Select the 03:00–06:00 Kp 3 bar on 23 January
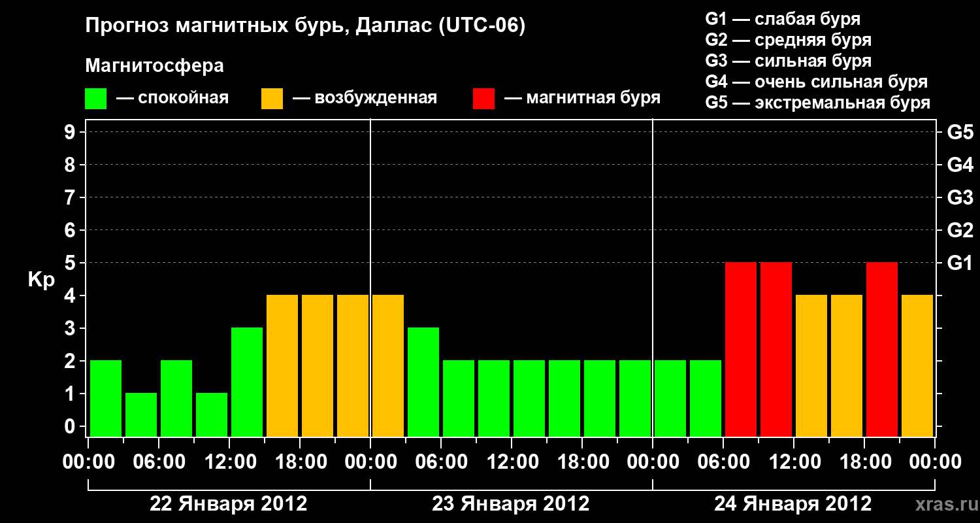Viewport: 980px width, 523px height. click(423, 382)
